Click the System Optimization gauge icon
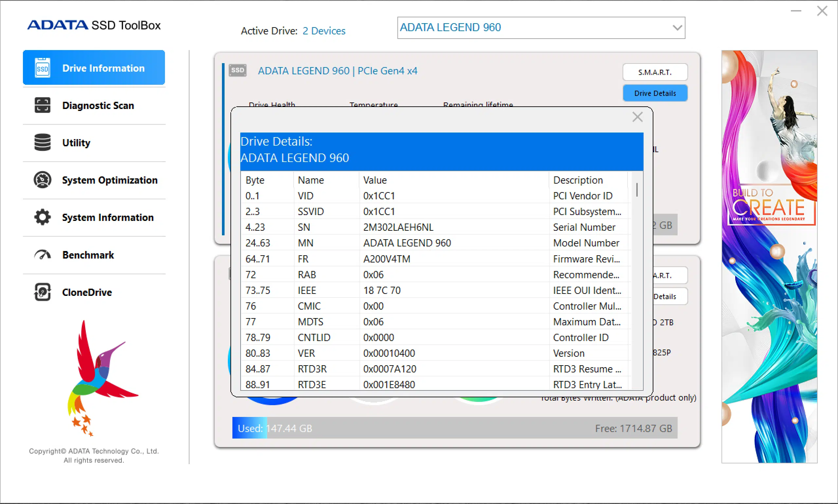This screenshot has width=838, height=504. (43, 180)
